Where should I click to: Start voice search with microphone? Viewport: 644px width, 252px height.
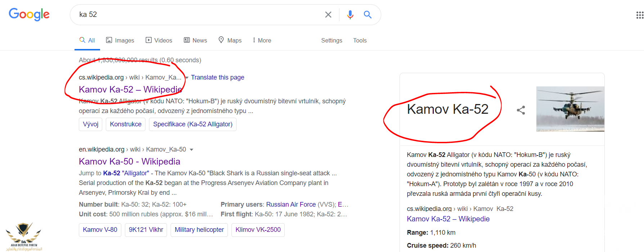pos(350,15)
